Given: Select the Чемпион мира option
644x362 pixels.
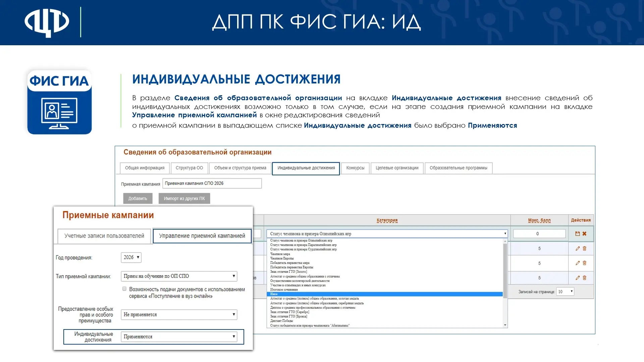Looking at the screenshot, I should [x=280, y=254].
